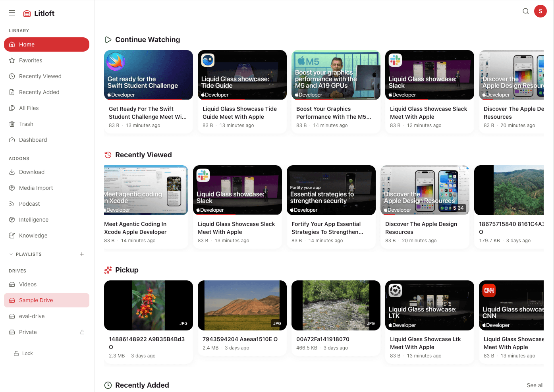Open the All Files page
The image size is (554, 392).
pyautogui.click(x=46, y=108)
